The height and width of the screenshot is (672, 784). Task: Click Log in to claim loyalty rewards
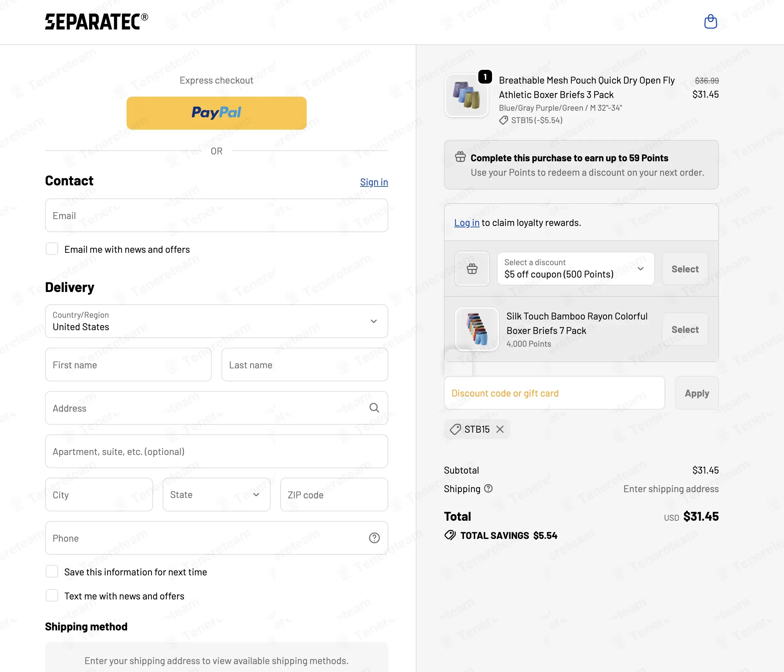click(x=467, y=223)
